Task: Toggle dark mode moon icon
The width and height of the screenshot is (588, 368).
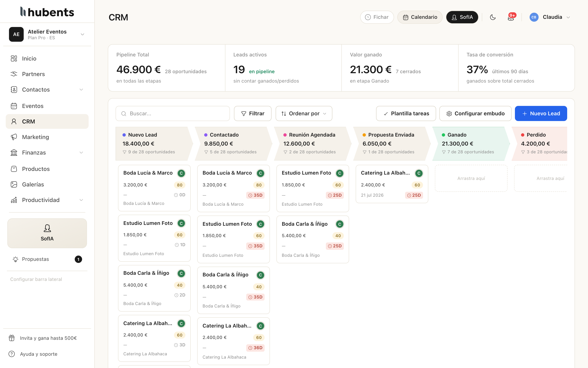Action: point(493,17)
